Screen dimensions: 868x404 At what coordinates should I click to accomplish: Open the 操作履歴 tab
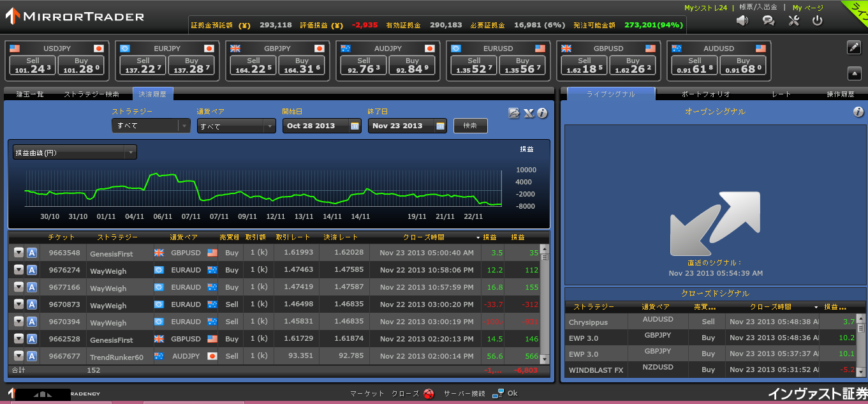pyautogui.click(x=840, y=94)
